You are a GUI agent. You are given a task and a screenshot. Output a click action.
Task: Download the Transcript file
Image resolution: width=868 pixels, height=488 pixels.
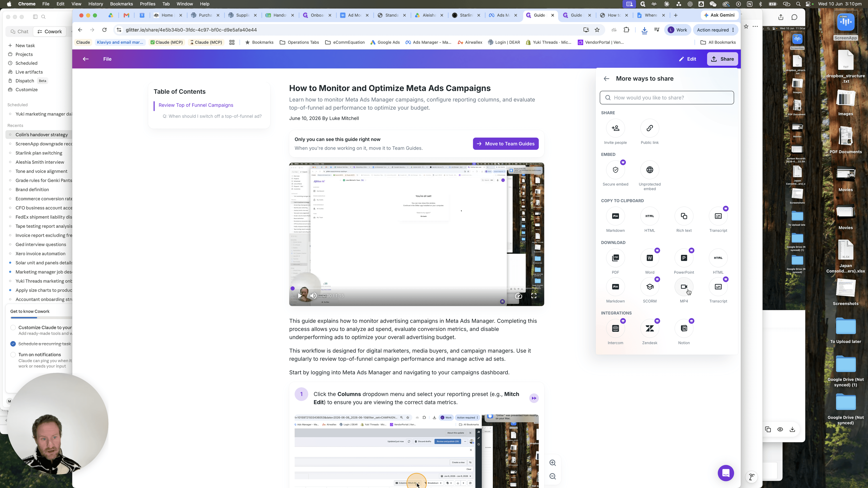[x=718, y=287]
